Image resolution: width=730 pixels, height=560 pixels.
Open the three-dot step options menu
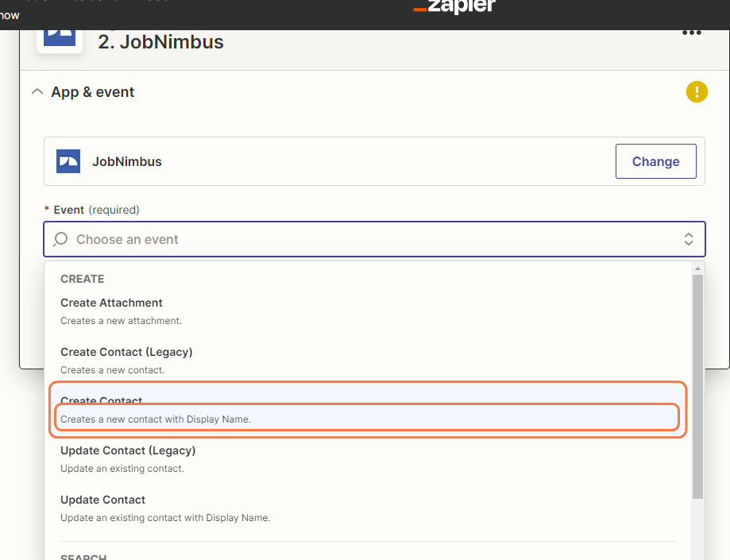pos(691,33)
